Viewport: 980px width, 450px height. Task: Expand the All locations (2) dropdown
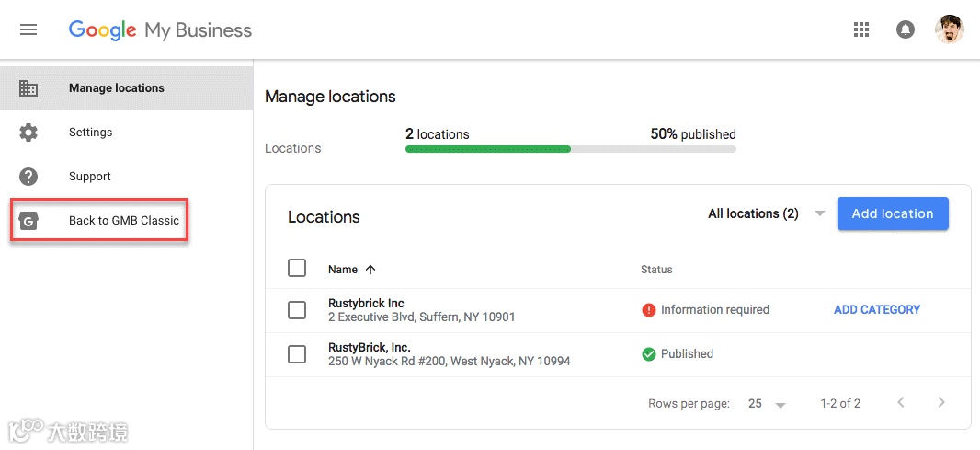[x=766, y=214]
